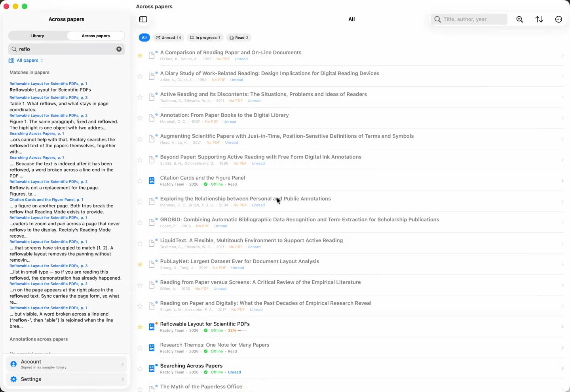Open 'Augmenting Scientific Papers' paper title
The width and height of the screenshot is (570, 392).
tap(287, 136)
